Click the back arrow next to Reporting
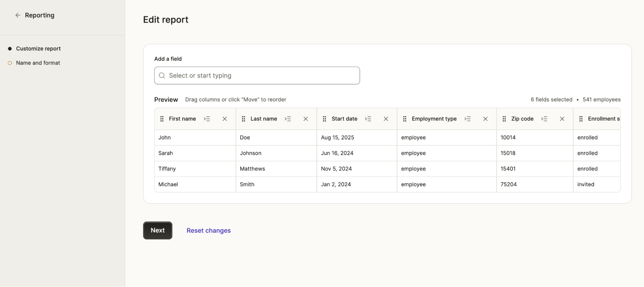The image size is (644, 287). click(18, 15)
